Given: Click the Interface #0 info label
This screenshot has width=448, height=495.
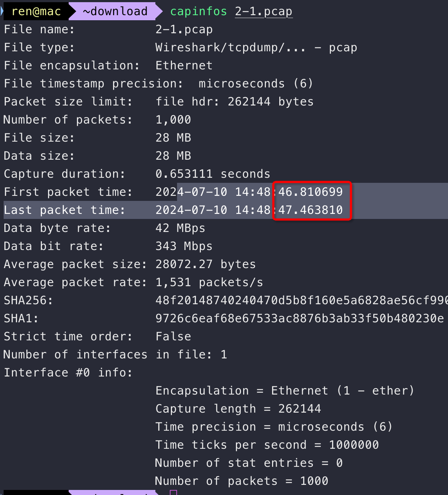Looking at the screenshot, I should click(x=68, y=373).
